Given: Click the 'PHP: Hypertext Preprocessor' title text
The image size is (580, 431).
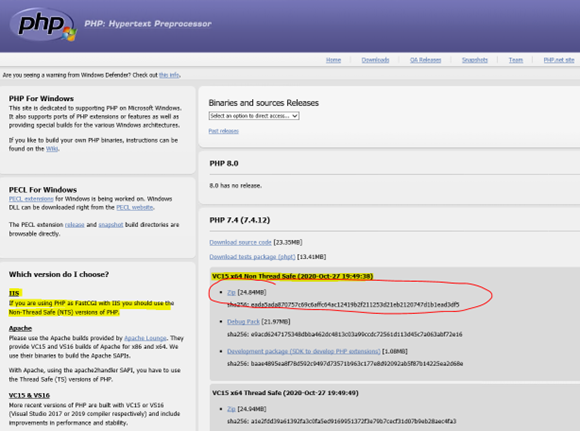Looking at the screenshot, I should click(148, 24).
